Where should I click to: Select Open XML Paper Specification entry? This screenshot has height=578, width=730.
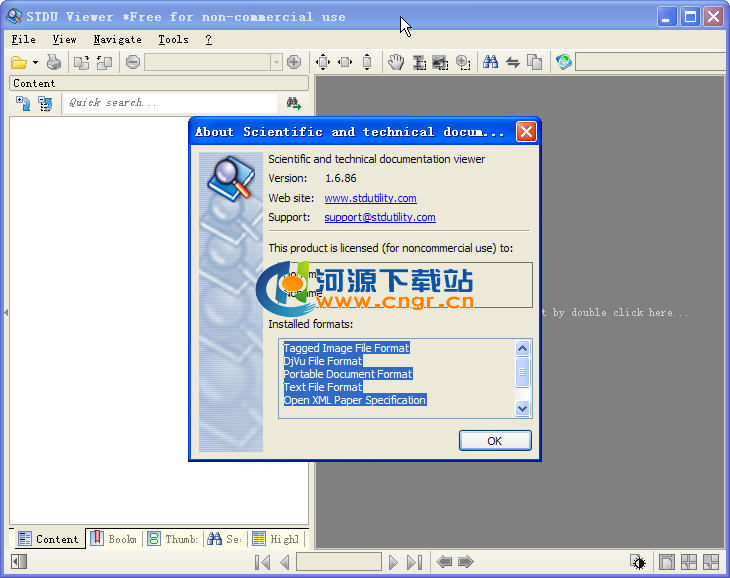tap(355, 400)
